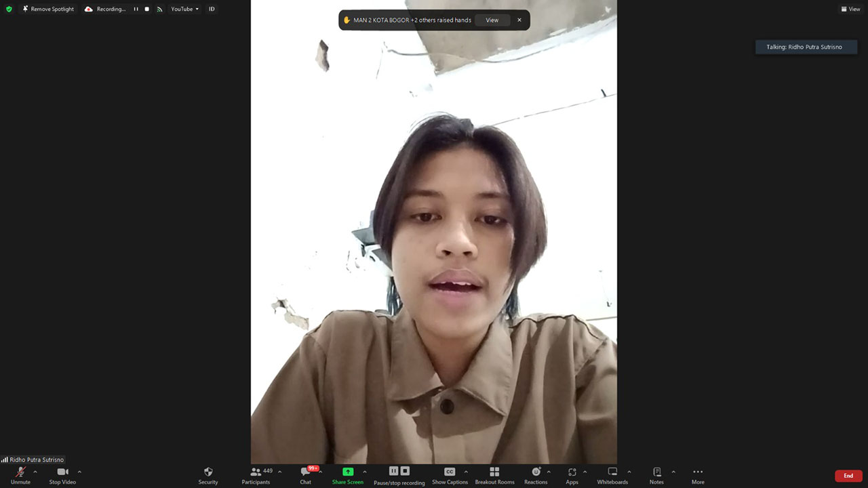
Task: Open the Participants list
Action: [256, 475]
